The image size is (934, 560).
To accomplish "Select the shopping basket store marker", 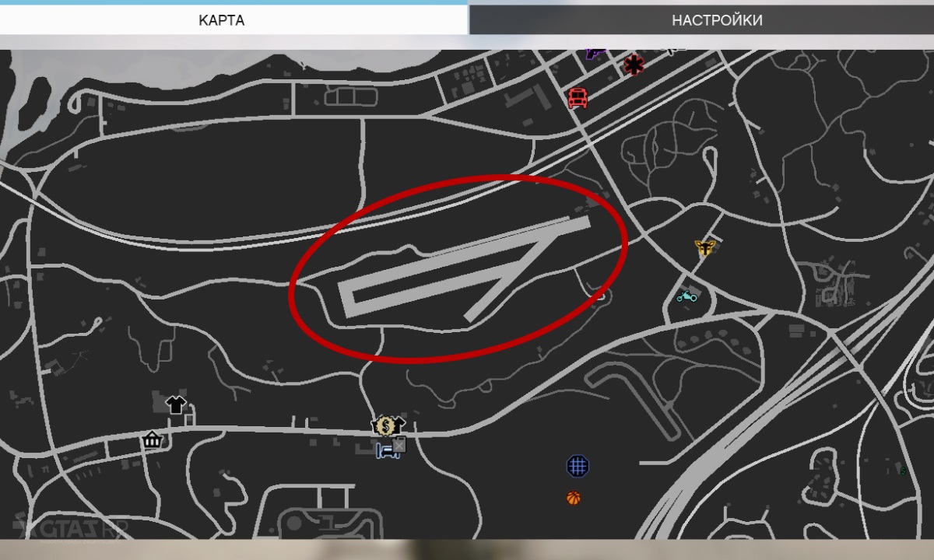I will [152, 439].
